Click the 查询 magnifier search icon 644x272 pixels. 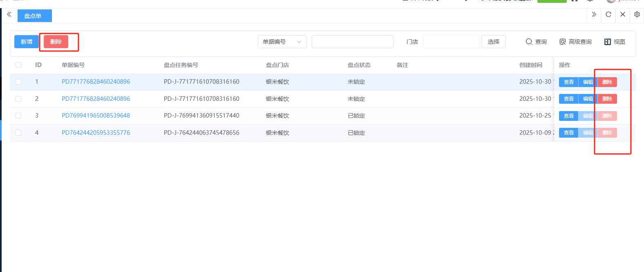[529, 42]
